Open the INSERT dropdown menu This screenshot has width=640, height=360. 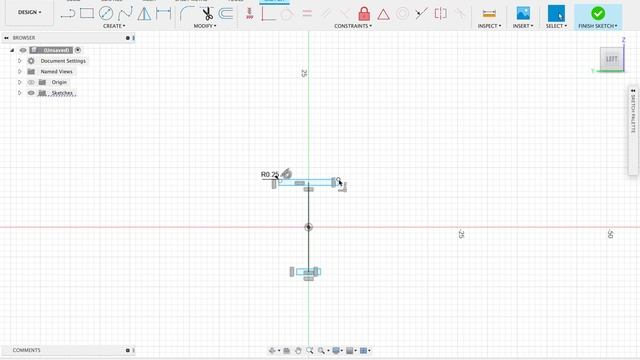click(x=523, y=26)
